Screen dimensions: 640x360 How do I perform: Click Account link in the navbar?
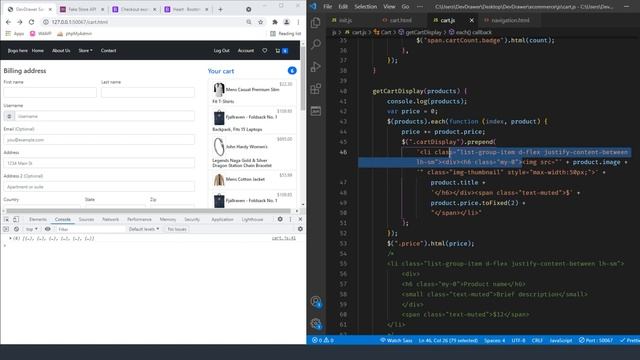(246, 51)
